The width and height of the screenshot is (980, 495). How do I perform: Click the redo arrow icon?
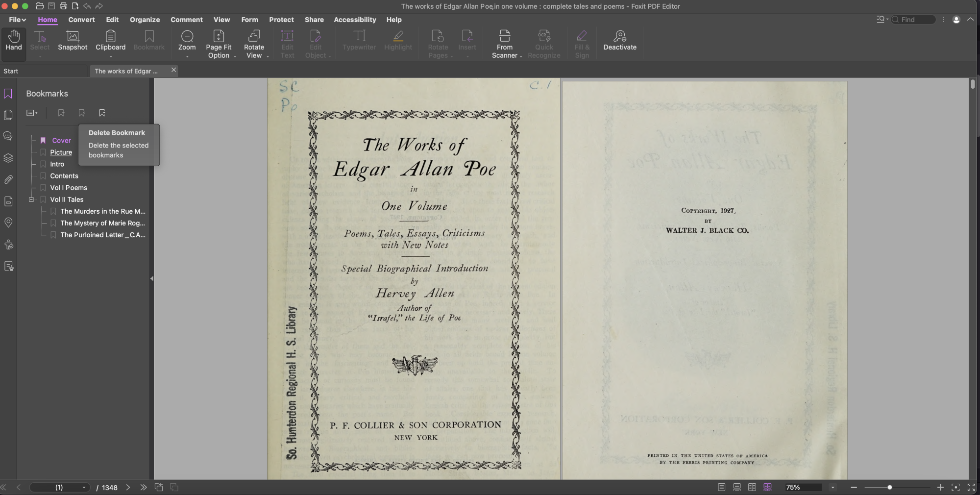(99, 6)
